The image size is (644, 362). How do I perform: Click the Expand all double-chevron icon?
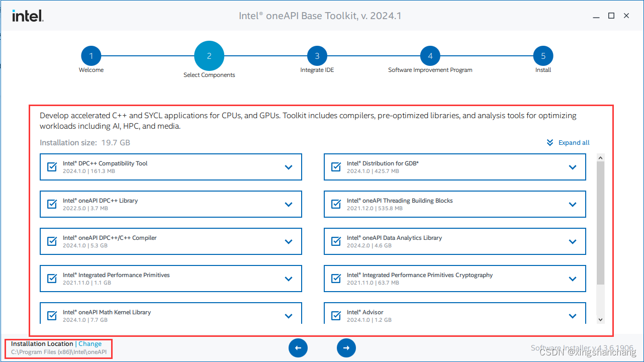550,143
